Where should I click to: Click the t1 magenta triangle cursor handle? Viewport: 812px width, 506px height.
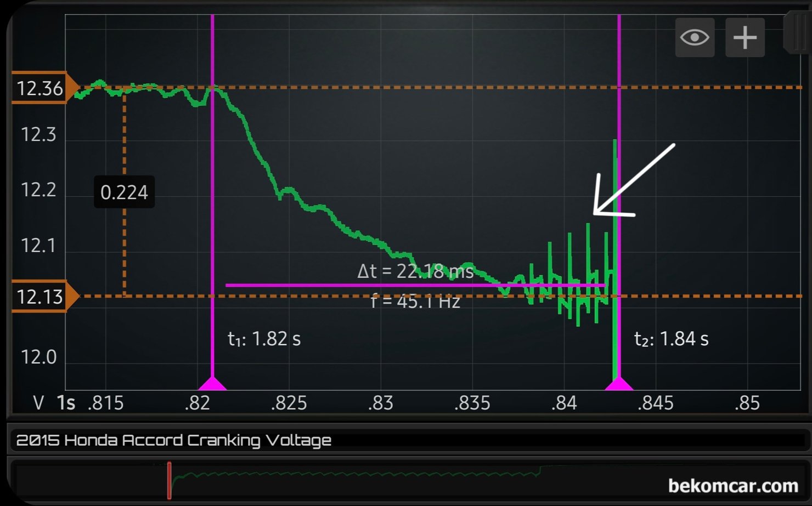click(212, 383)
